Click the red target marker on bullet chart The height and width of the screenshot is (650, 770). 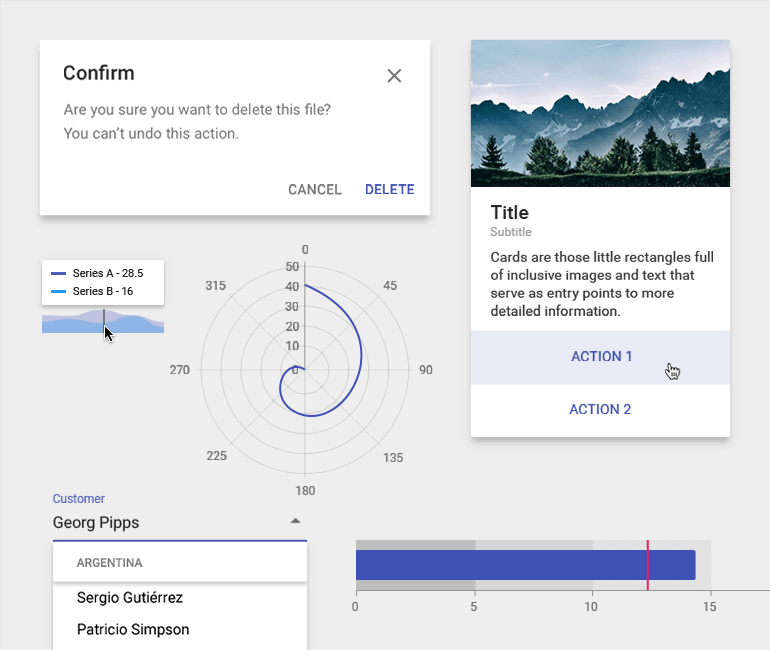(x=648, y=564)
